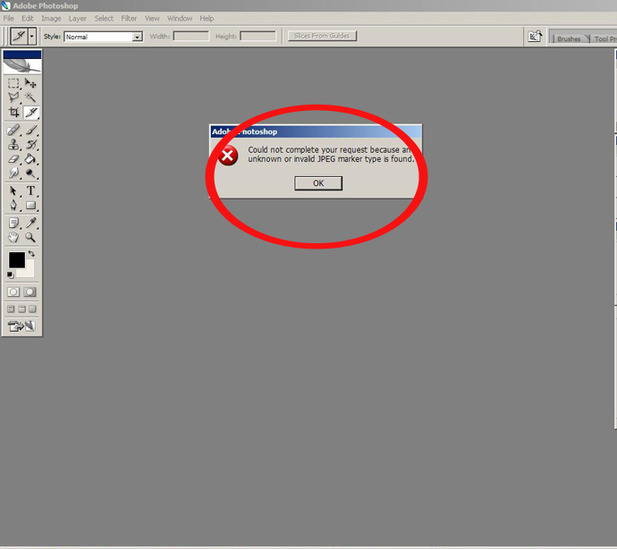Select the Type tool
Image resolution: width=617 pixels, height=549 pixels.
coord(30,191)
